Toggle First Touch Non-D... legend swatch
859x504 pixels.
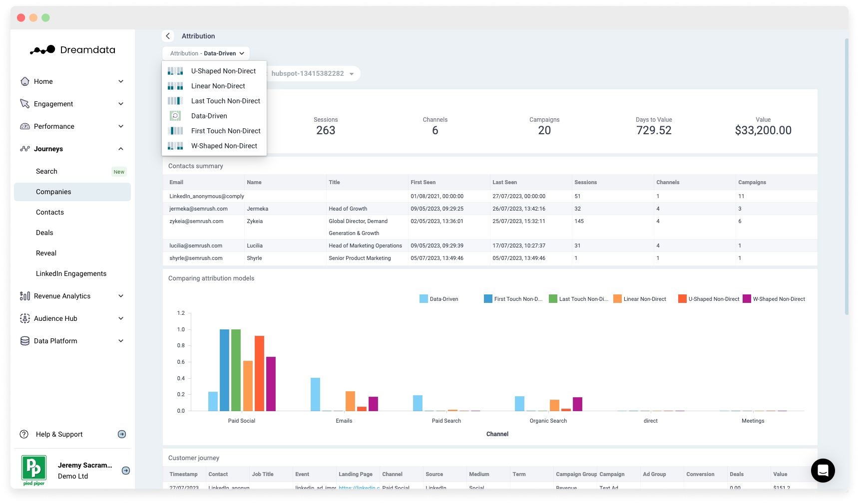[x=488, y=299]
